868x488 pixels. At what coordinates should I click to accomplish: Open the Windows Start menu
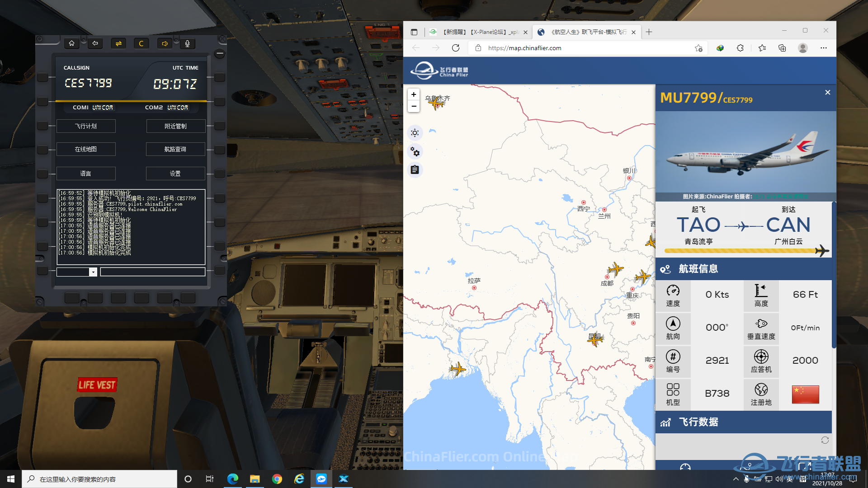[11, 479]
